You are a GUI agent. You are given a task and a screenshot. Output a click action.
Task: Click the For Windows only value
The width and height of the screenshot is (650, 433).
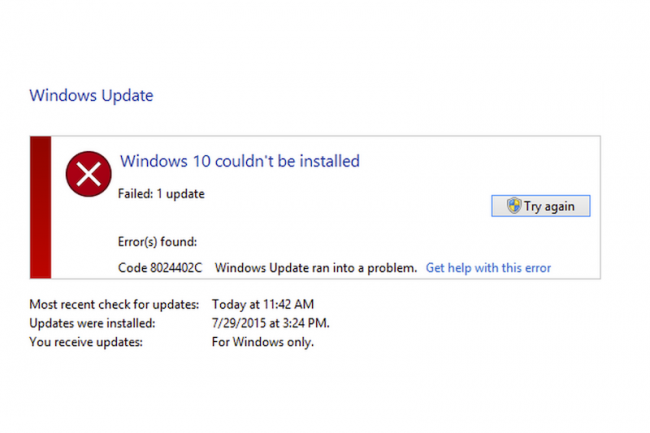coord(263,342)
